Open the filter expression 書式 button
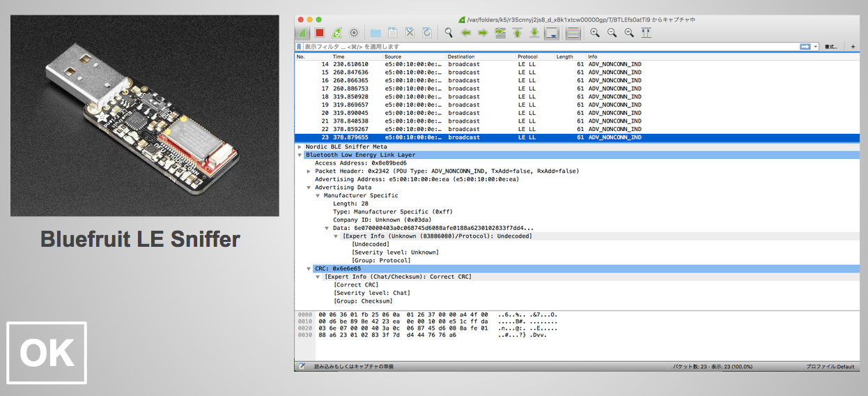The image size is (868, 396). (831, 47)
